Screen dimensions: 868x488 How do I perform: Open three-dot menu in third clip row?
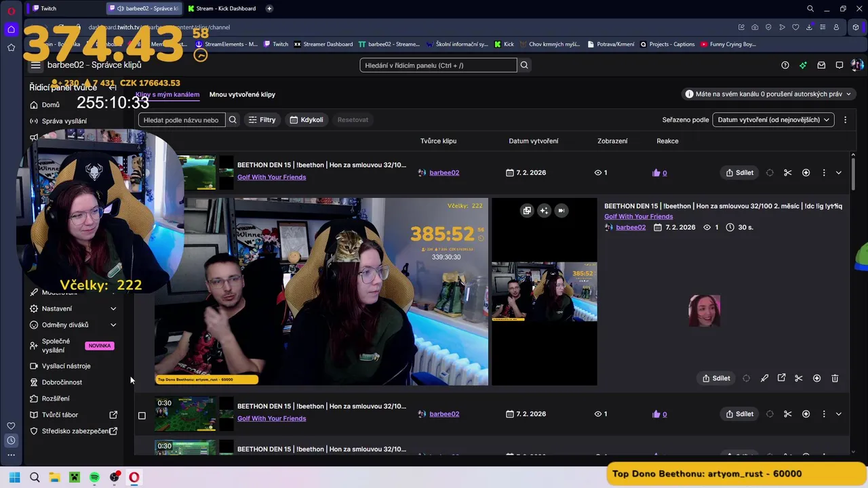coord(824,414)
